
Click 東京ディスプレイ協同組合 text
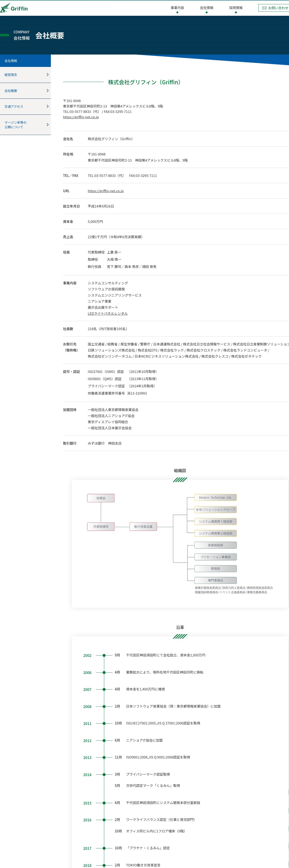tap(108, 422)
